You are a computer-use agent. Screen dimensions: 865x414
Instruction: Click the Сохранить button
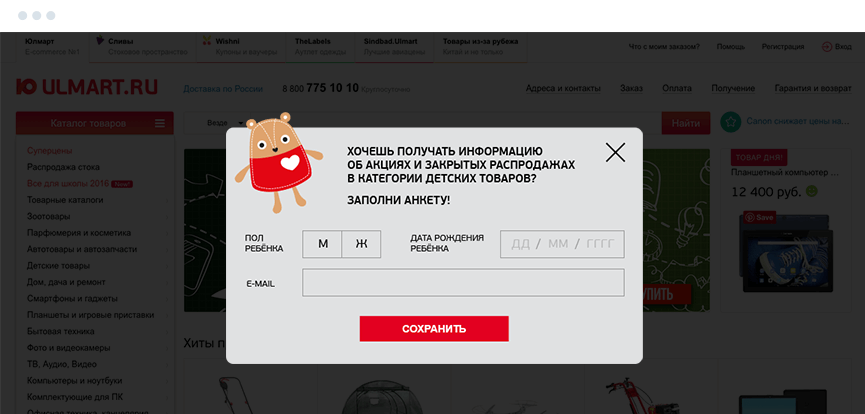click(434, 329)
